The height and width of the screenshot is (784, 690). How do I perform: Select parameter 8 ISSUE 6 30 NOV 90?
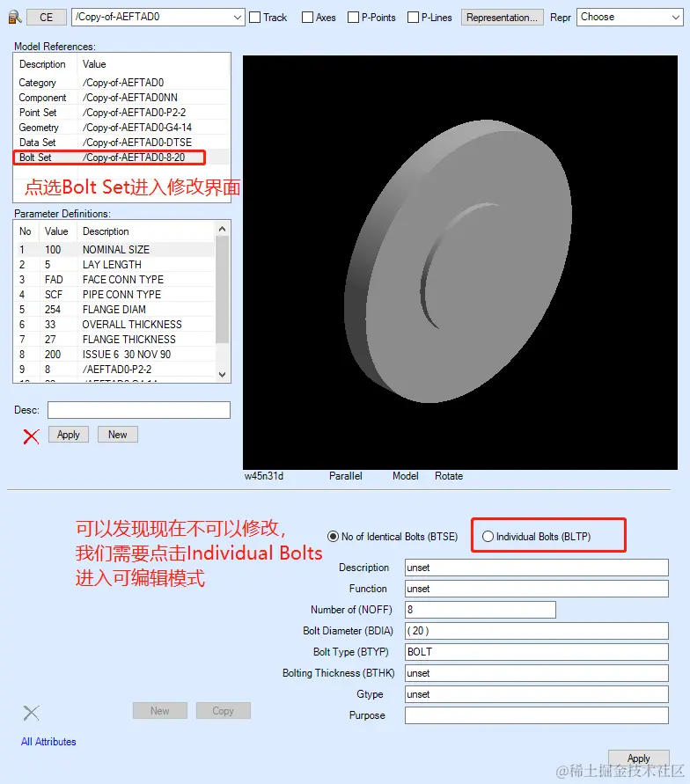115,355
